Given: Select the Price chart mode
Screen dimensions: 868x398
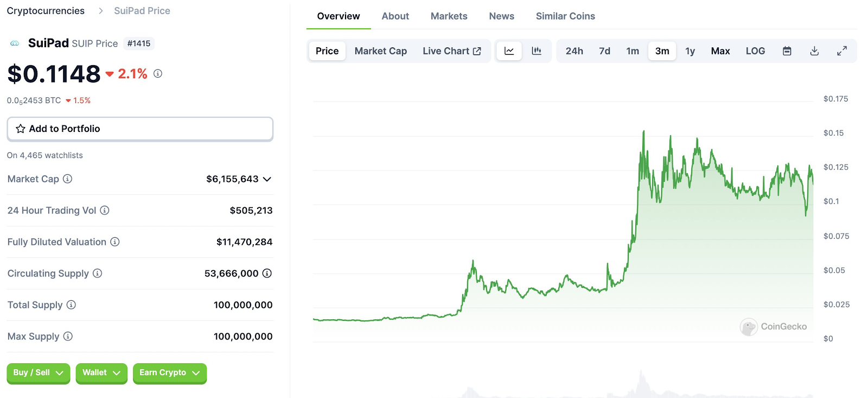Looking at the screenshot, I should pos(327,51).
